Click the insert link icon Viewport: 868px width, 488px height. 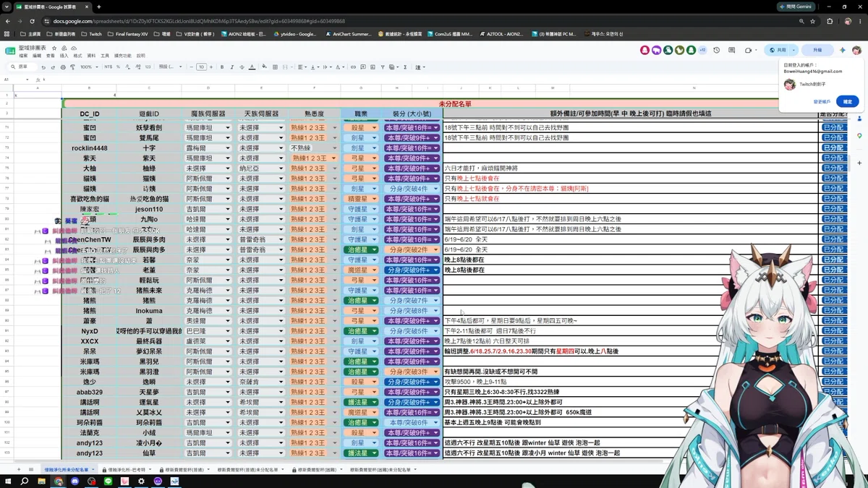click(x=353, y=67)
